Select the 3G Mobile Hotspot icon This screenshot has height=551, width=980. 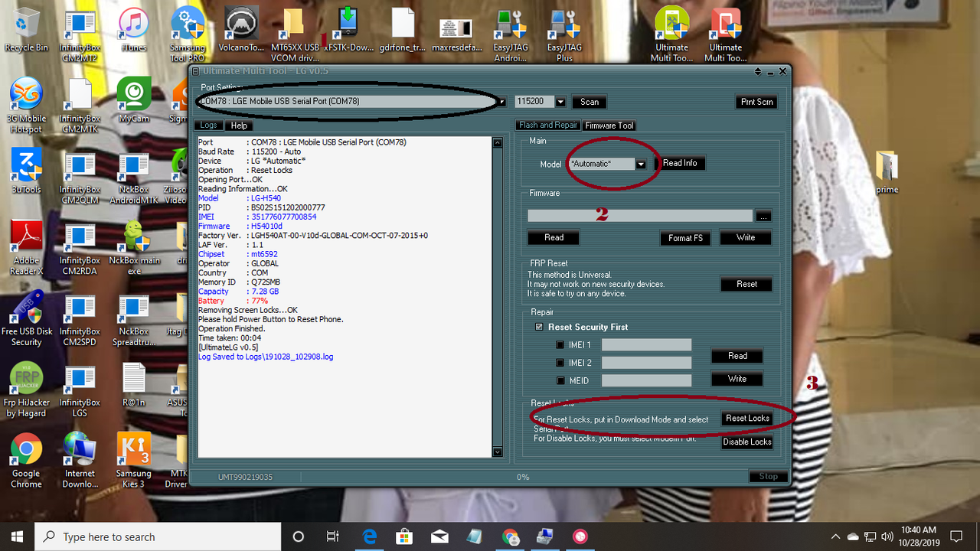click(x=26, y=106)
